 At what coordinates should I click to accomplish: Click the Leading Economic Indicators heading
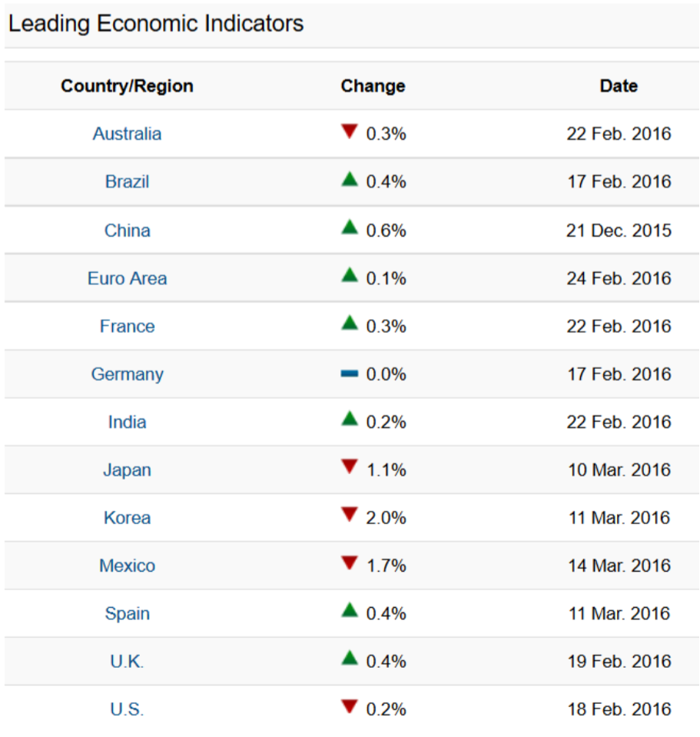156,24
